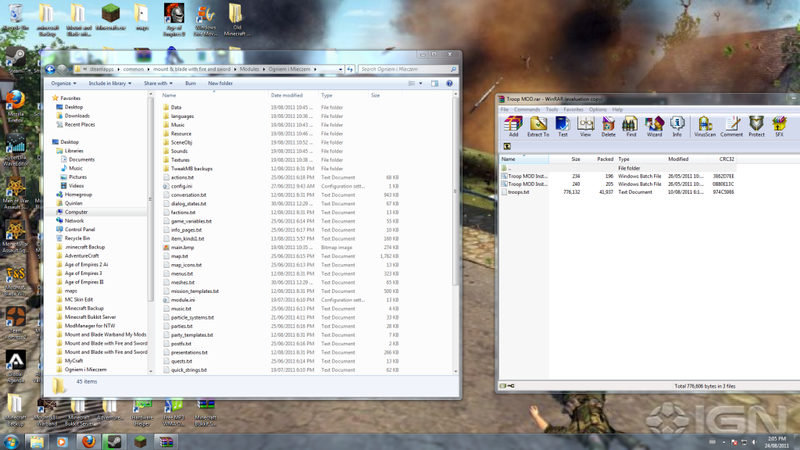Go up one level in WinRAR
This screenshot has height=450, width=800.
[x=507, y=147]
